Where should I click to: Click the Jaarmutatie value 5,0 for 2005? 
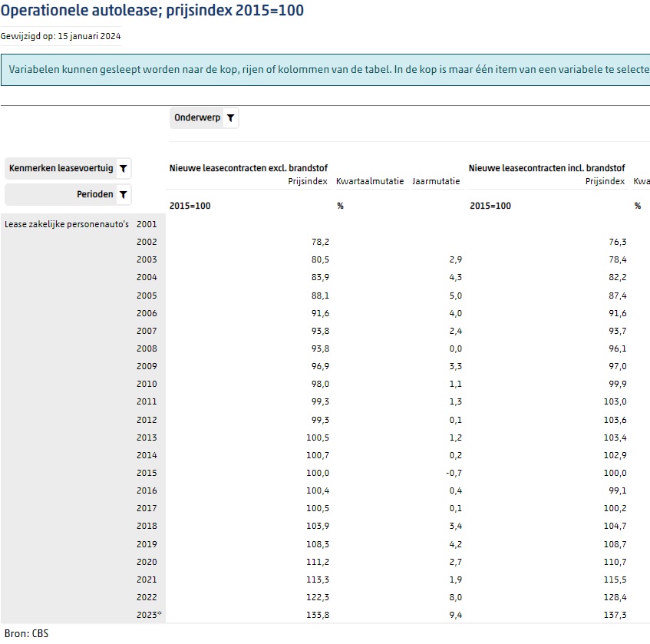[x=455, y=296]
